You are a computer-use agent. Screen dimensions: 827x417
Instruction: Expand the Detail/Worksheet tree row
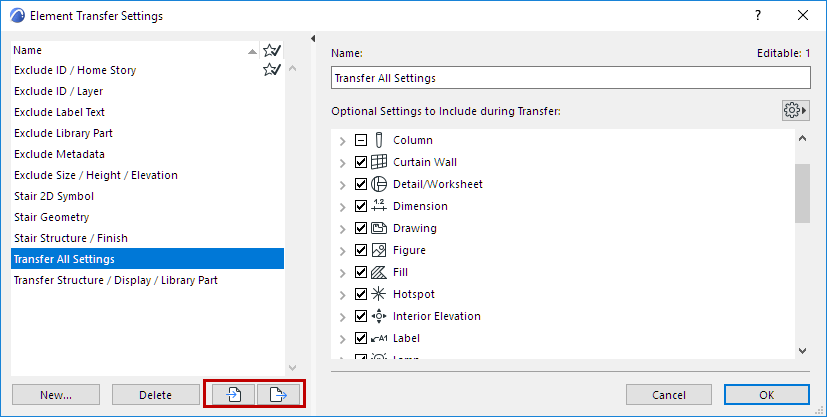click(344, 184)
